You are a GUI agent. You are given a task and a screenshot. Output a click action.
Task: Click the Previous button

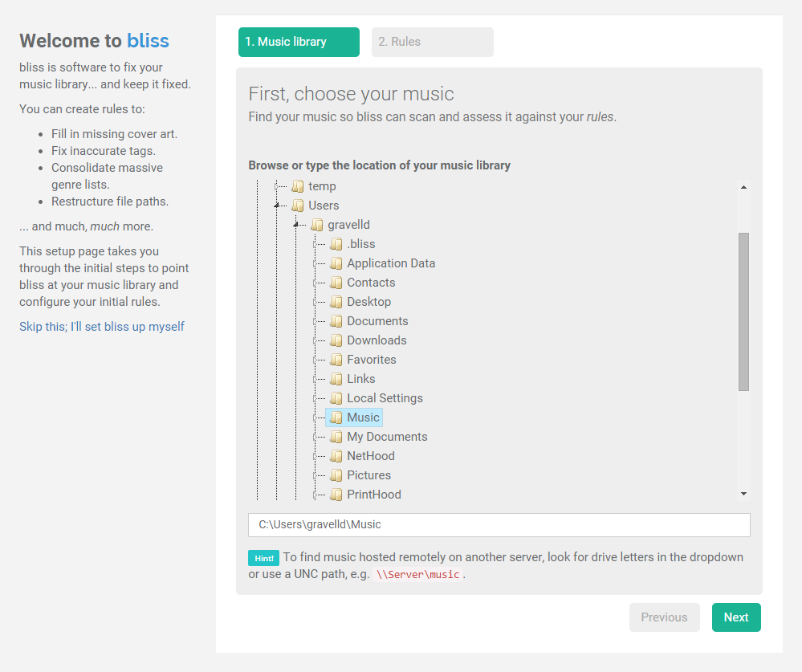click(x=664, y=617)
